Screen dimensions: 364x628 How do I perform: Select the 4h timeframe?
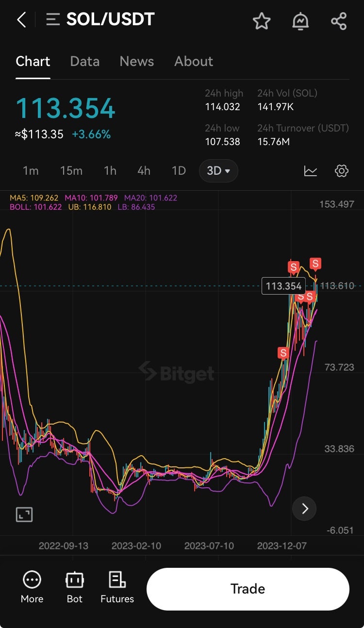[x=144, y=171]
